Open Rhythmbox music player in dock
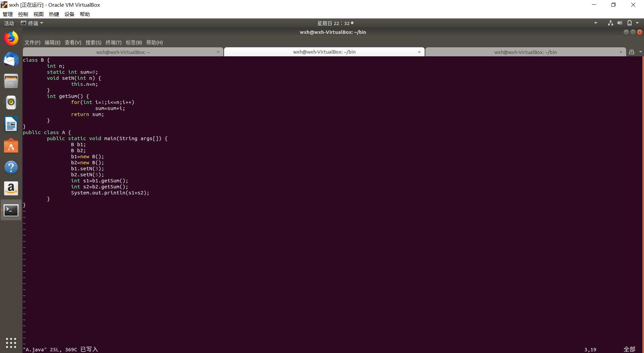This screenshot has width=644, height=353. click(11, 103)
